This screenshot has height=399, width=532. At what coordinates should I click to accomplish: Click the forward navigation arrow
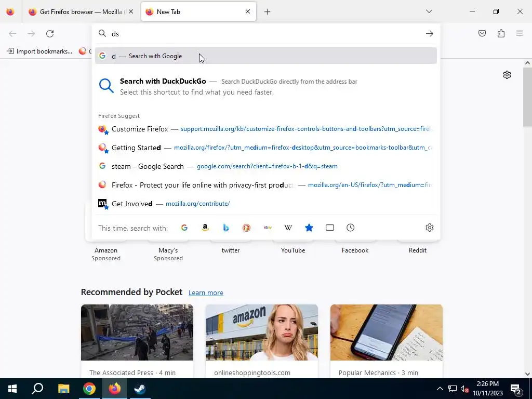(31, 34)
